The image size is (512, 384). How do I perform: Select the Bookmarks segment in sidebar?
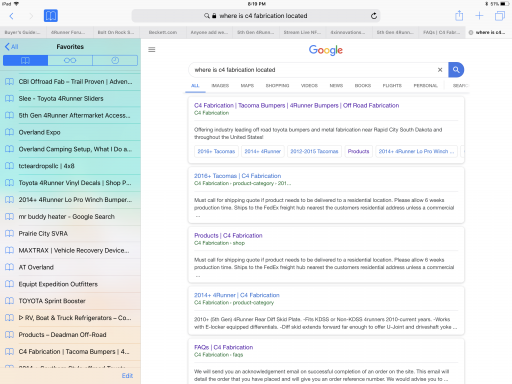click(25, 60)
